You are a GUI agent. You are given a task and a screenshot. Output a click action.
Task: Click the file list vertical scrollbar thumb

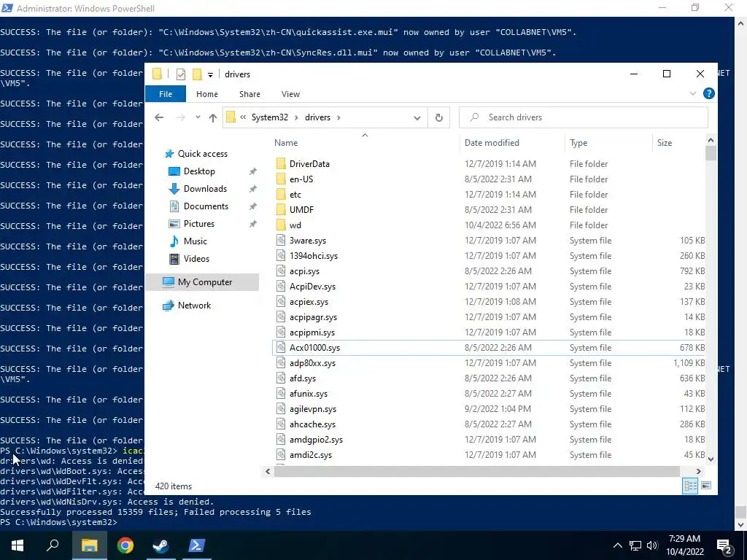pyautogui.click(x=711, y=153)
